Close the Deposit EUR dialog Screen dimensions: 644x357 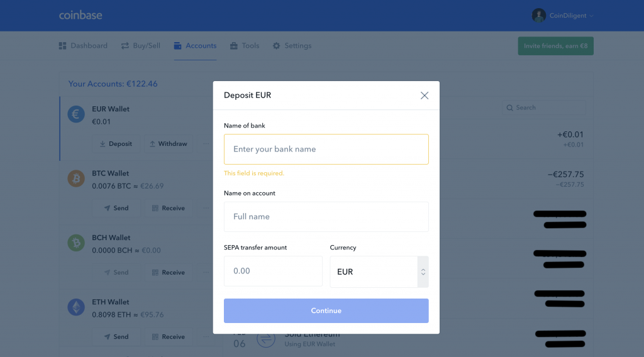pyautogui.click(x=425, y=96)
